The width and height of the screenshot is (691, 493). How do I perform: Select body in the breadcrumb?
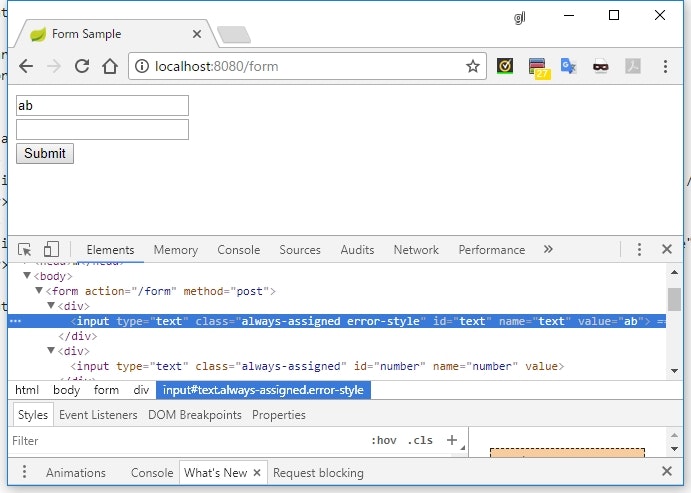[x=67, y=390]
